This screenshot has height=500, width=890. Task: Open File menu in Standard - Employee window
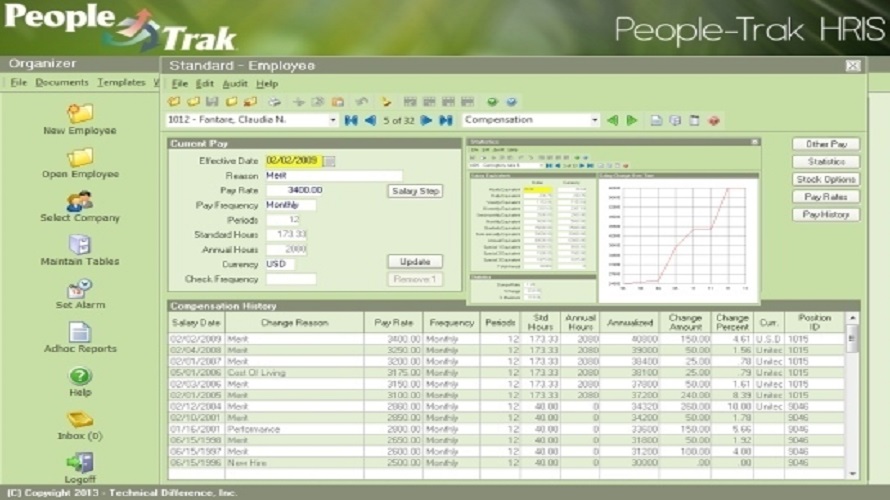[179, 84]
